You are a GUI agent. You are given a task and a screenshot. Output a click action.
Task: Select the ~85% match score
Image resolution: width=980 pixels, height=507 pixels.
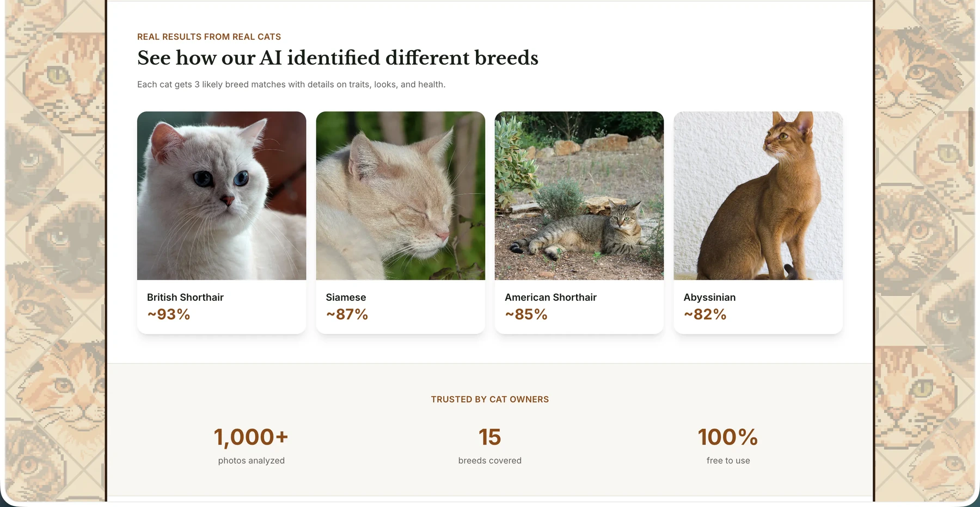pos(526,314)
